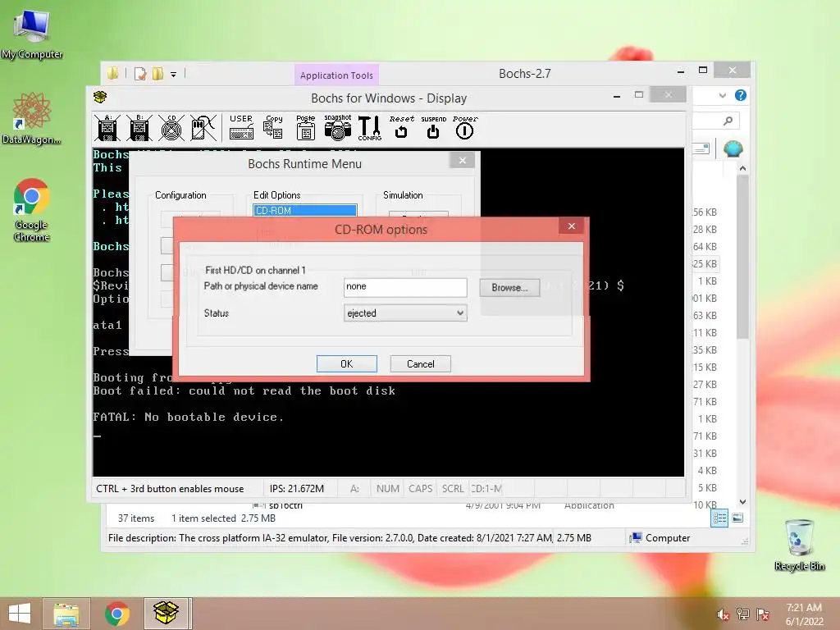The width and height of the screenshot is (840, 630).
Task: Click the IPS: 21.672M status entry
Action: pyautogui.click(x=297, y=489)
